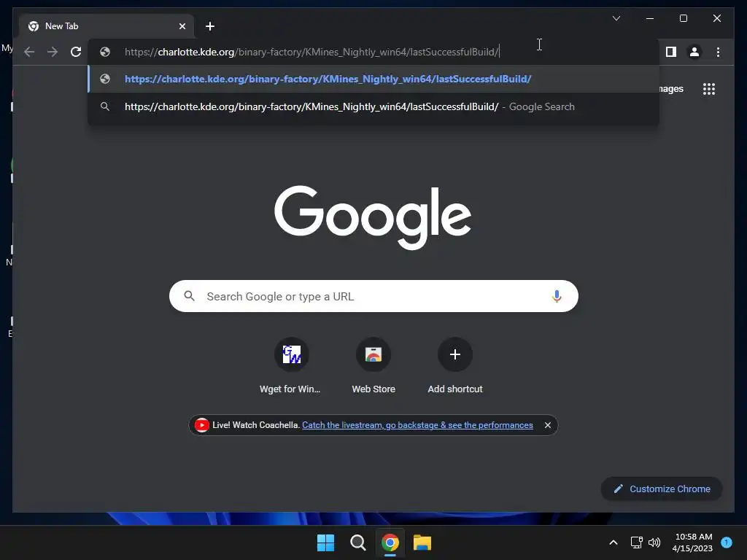Click the back navigation arrow

pos(29,52)
